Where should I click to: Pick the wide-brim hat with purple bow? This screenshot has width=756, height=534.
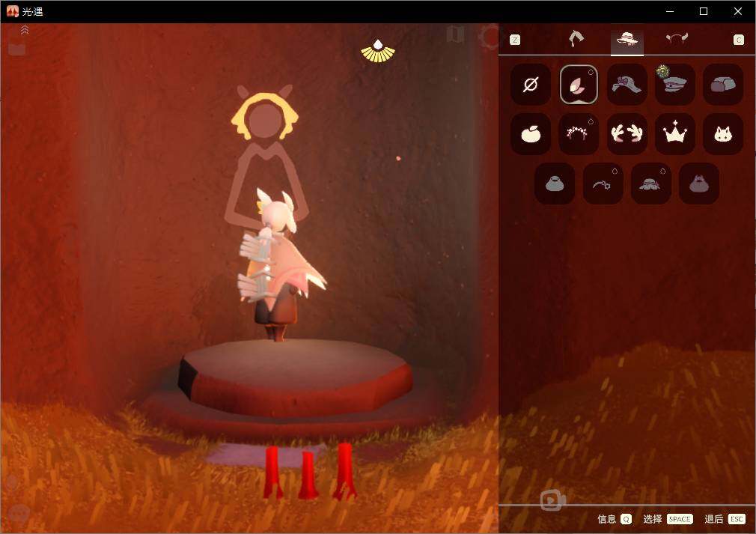627,85
